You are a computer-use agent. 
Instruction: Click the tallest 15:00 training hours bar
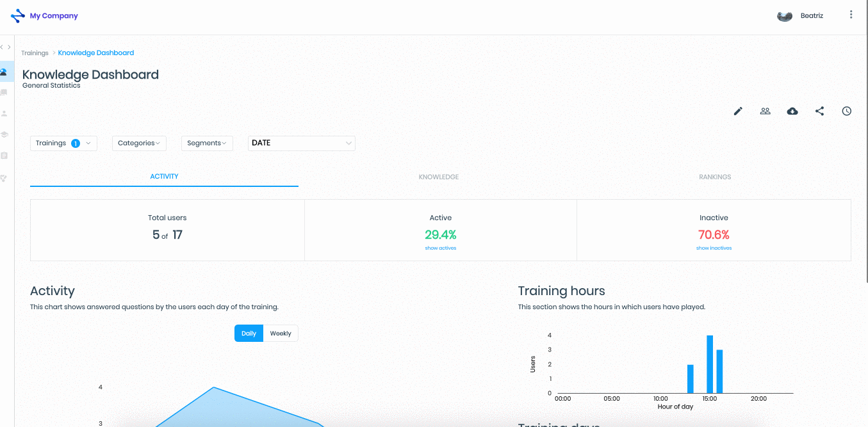click(710, 364)
